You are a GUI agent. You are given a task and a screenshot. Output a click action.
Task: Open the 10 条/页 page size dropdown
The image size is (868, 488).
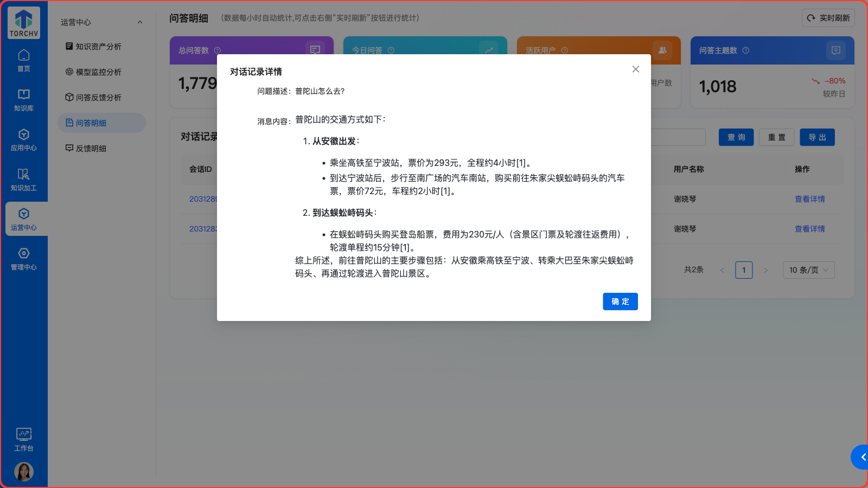click(x=808, y=270)
